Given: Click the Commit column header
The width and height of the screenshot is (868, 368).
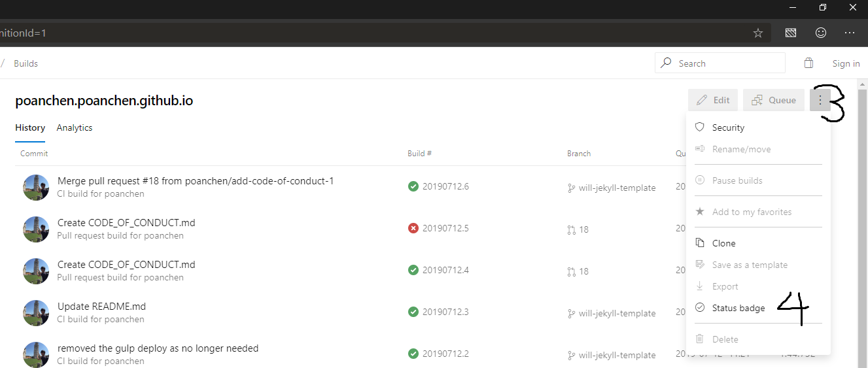Looking at the screenshot, I should 34,154.
